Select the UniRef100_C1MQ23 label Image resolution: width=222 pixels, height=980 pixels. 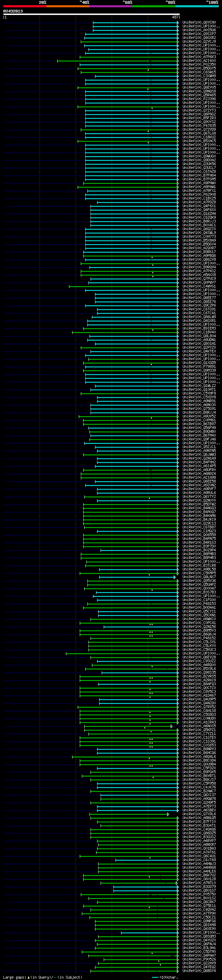199,531
